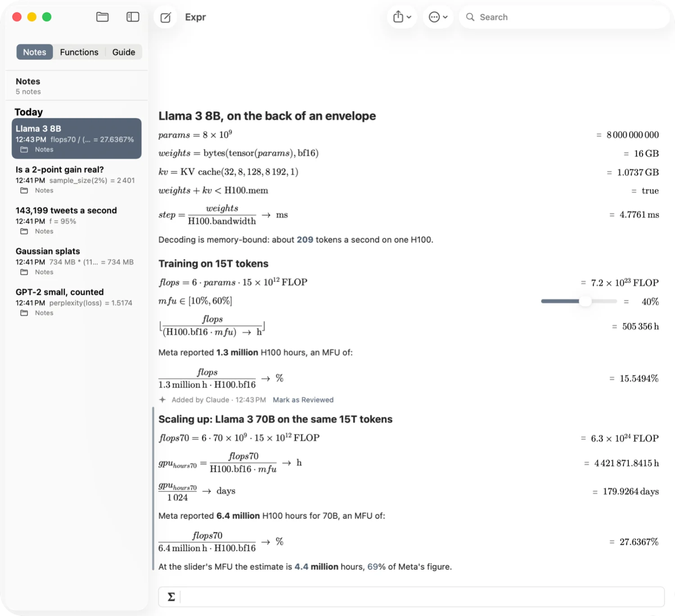The image size is (675, 616).
Task: Click the 209 tokens linked value
Action: (305, 240)
